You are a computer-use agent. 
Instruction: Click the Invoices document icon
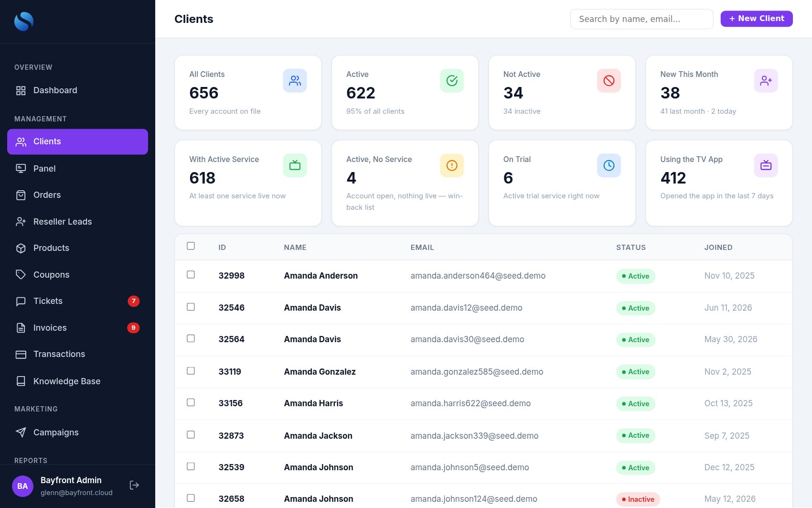[x=21, y=328]
